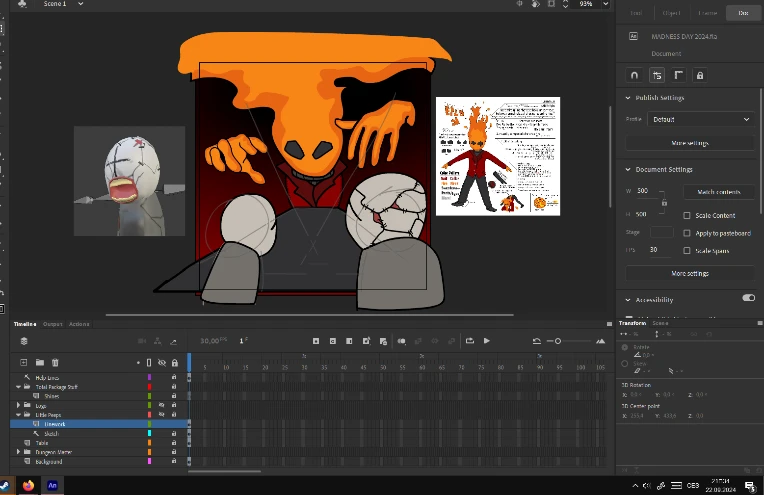This screenshot has height=495, width=764.
Task: Click the Match contents button
Action: click(718, 191)
